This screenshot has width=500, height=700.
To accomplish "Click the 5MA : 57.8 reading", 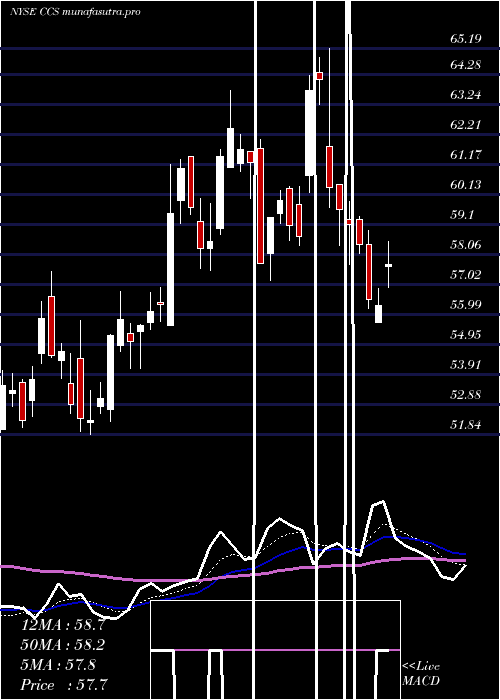I will [x=58, y=665].
